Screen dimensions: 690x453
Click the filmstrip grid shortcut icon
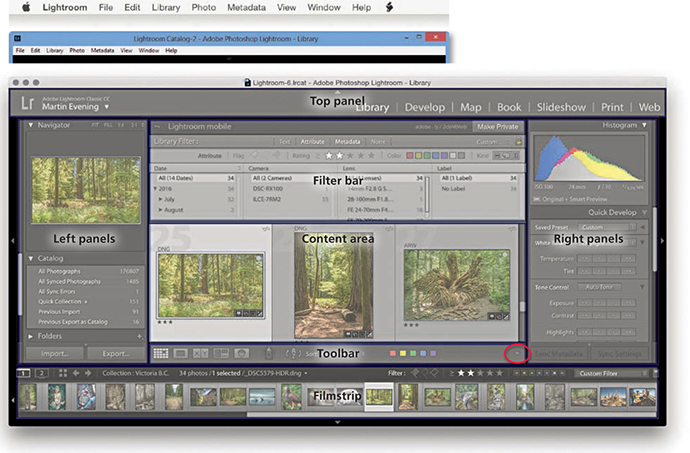tap(63, 373)
